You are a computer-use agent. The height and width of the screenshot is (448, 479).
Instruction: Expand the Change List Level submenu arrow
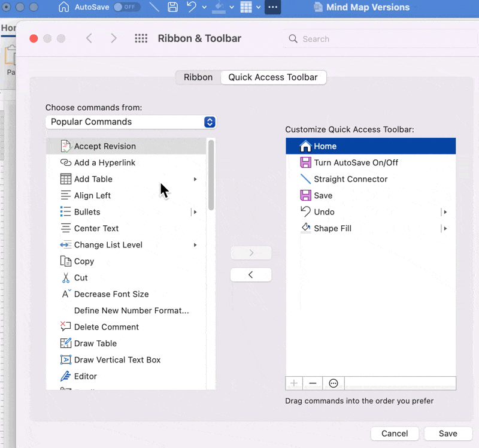(195, 245)
